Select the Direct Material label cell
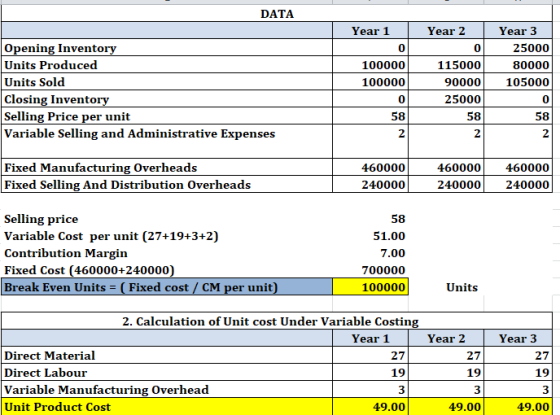The width and height of the screenshot is (560, 415). pos(167,355)
